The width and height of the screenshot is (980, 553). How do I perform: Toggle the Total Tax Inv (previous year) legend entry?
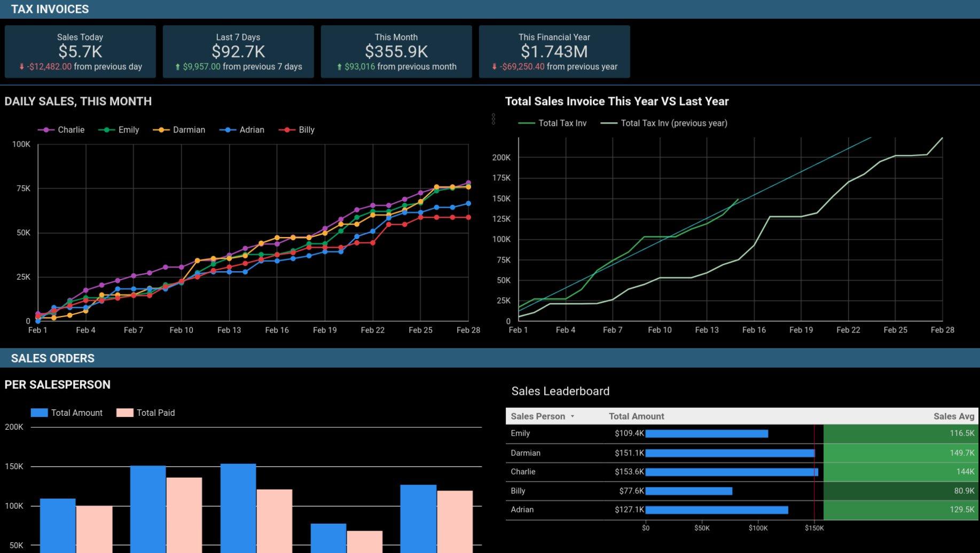[x=664, y=123]
